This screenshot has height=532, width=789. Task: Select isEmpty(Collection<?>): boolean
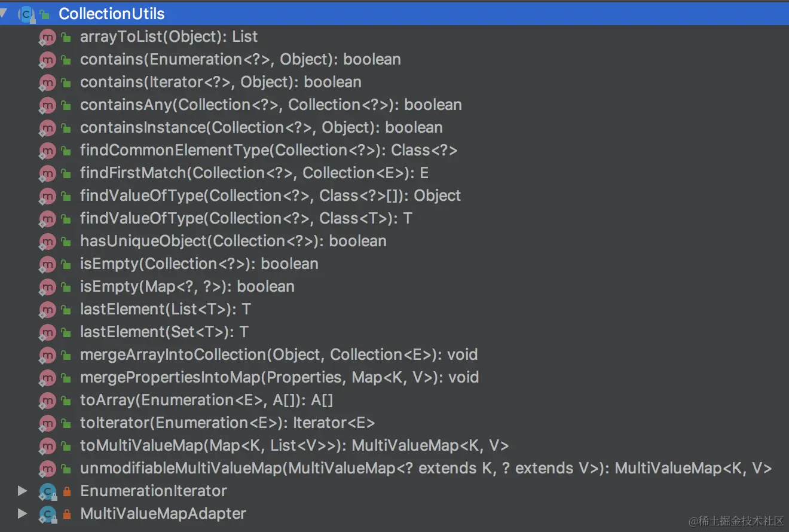pyautogui.click(x=199, y=264)
